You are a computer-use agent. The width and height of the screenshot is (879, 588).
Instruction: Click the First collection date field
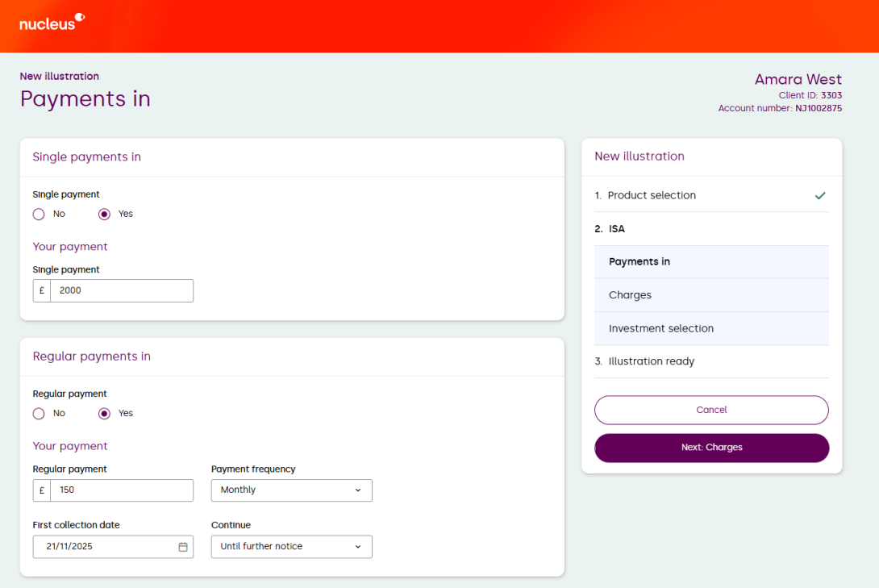pos(105,547)
